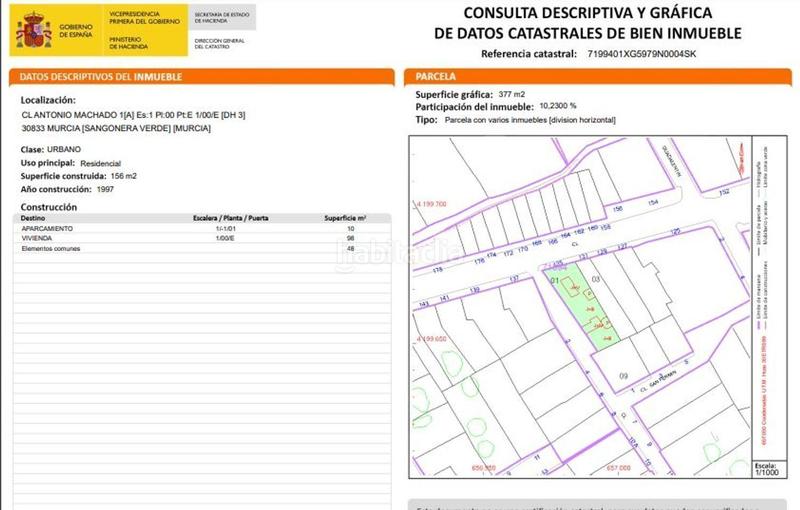
Task: Select the 'Elementos comunes' row label
Action: click(x=51, y=248)
